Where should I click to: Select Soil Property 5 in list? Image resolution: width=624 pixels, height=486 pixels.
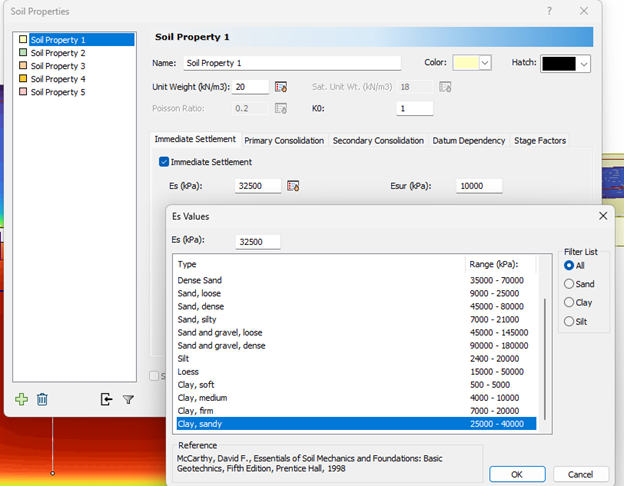click(58, 92)
